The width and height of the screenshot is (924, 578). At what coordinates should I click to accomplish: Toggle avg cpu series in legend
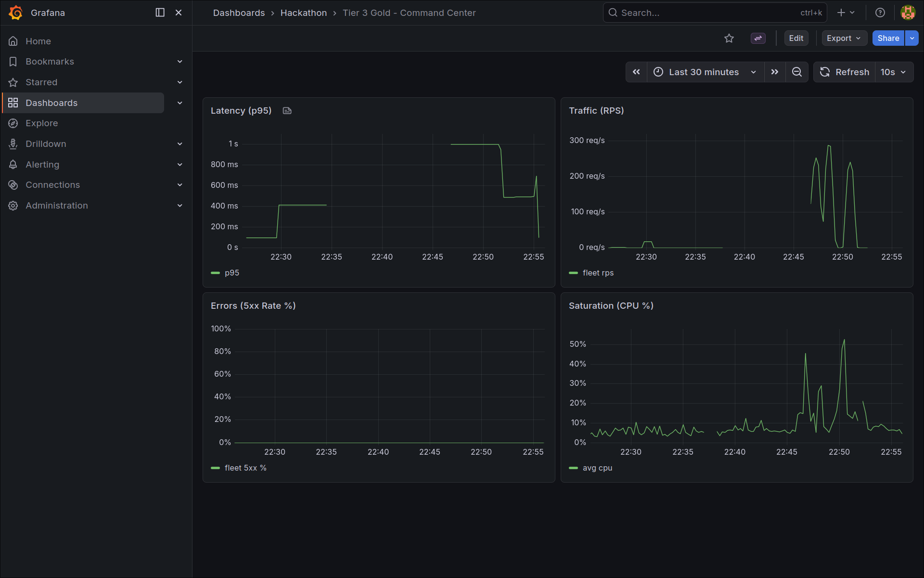(597, 468)
